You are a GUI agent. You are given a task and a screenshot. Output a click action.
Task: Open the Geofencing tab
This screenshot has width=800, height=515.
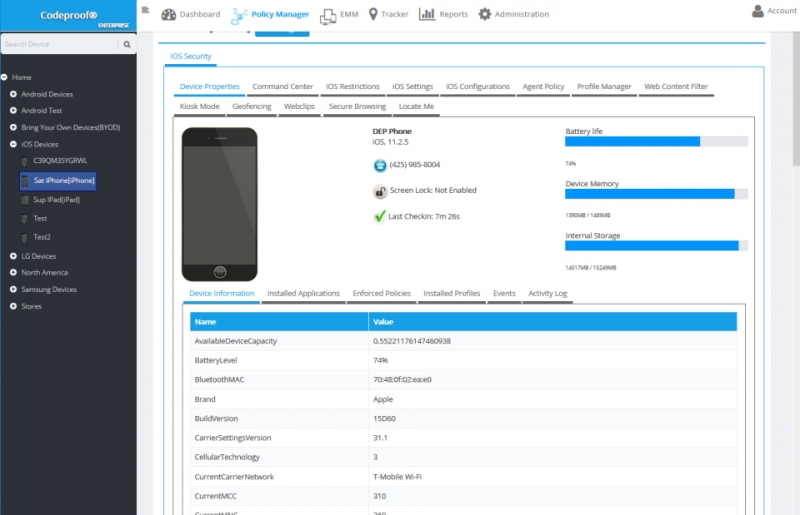pos(252,107)
